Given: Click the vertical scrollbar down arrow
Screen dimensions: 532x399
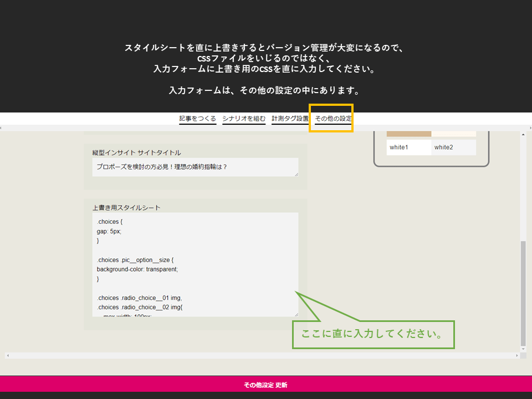Looking at the screenshot, I should click(x=523, y=347).
